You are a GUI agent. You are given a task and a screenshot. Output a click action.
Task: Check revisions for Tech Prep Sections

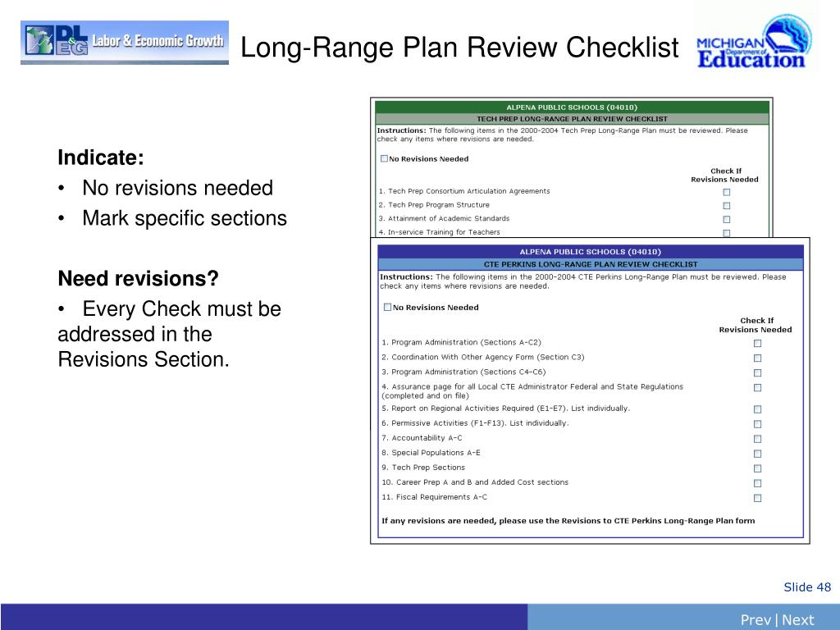[757, 468]
